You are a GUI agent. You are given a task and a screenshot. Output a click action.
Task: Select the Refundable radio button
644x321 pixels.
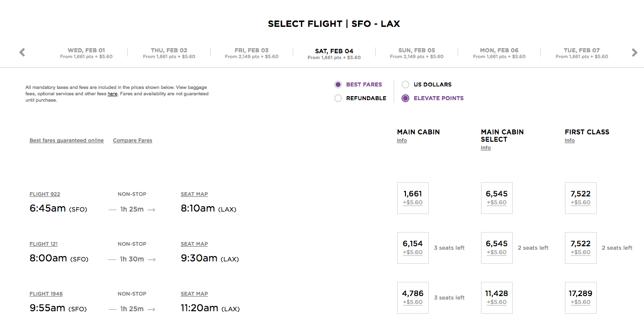(x=338, y=98)
